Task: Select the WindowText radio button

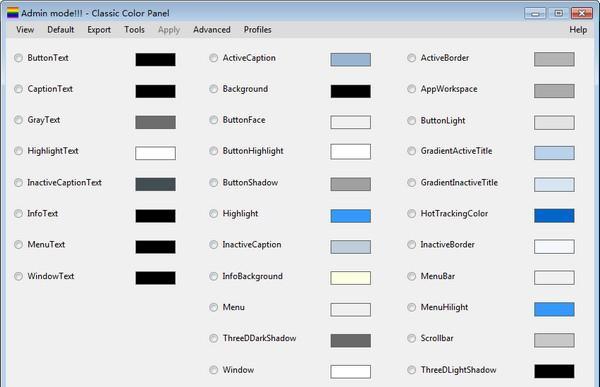Action: pos(18,276)
